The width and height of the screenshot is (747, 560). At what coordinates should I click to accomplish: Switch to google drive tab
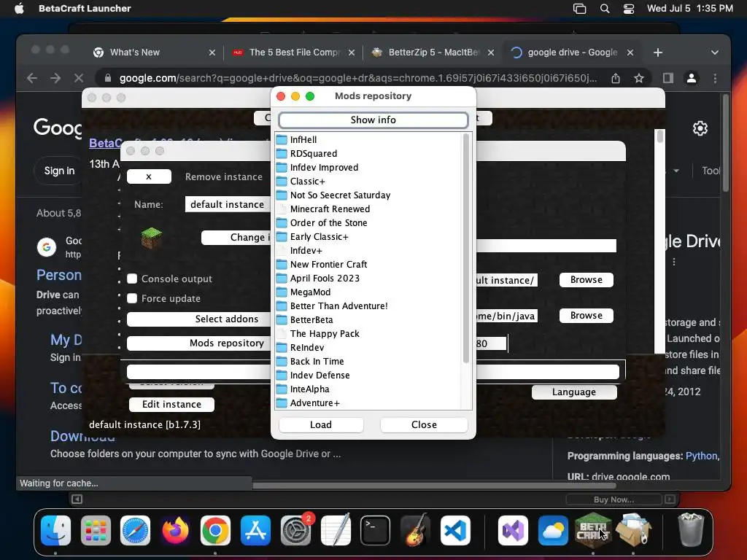click(x=572, y=52)
